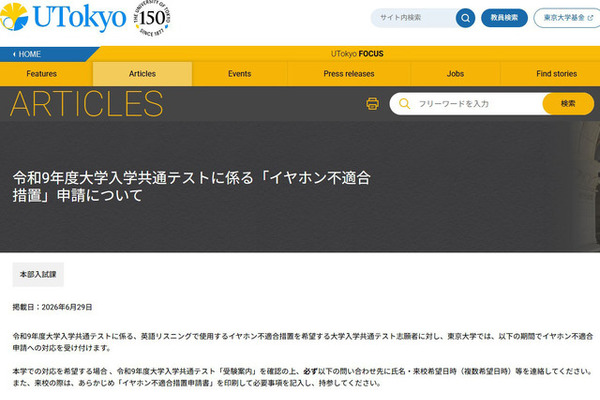
Task: Click the 本部入試課 tag
Action: pos(38,274)
